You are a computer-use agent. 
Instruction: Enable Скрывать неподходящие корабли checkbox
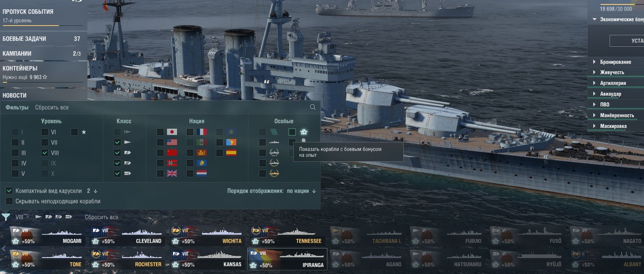[x=9, y=201]
